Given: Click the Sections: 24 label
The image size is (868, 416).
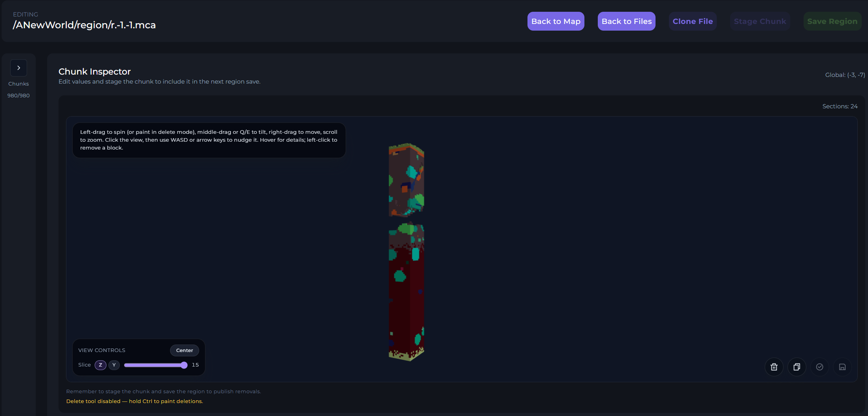Looking at the screenshot, I should 840,106.
